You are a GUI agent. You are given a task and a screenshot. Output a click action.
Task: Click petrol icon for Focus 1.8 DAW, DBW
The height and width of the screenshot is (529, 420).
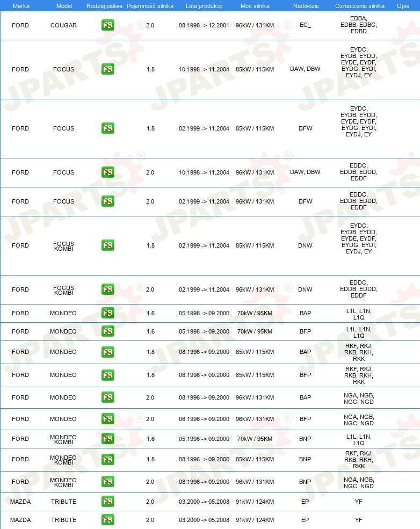(107, 69)
